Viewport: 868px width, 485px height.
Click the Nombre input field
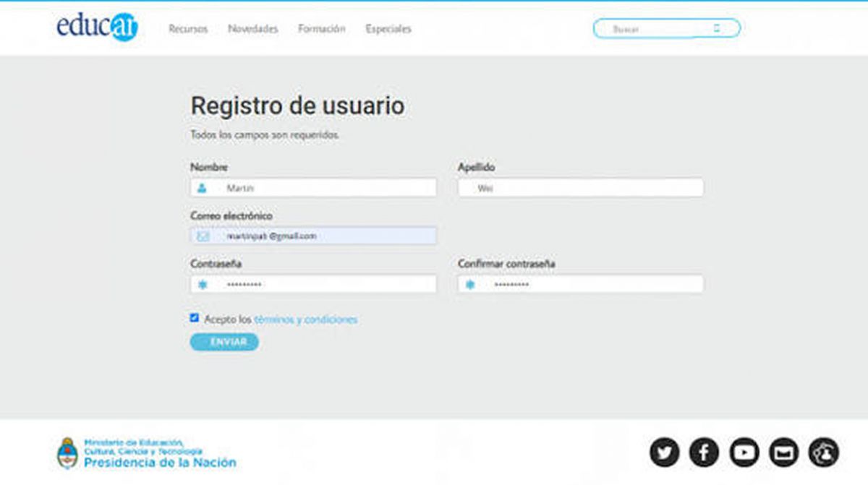click(313, 188)
